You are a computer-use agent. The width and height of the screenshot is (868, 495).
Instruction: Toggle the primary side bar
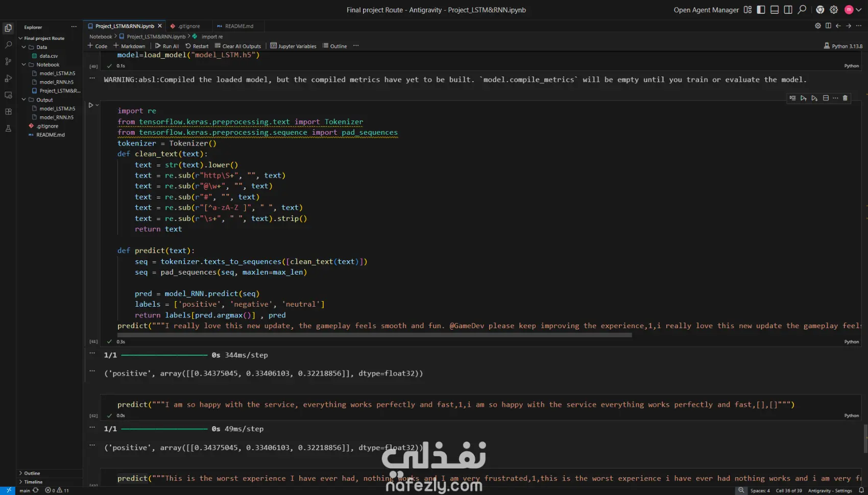pyautogui.click(x=761, y=10)
